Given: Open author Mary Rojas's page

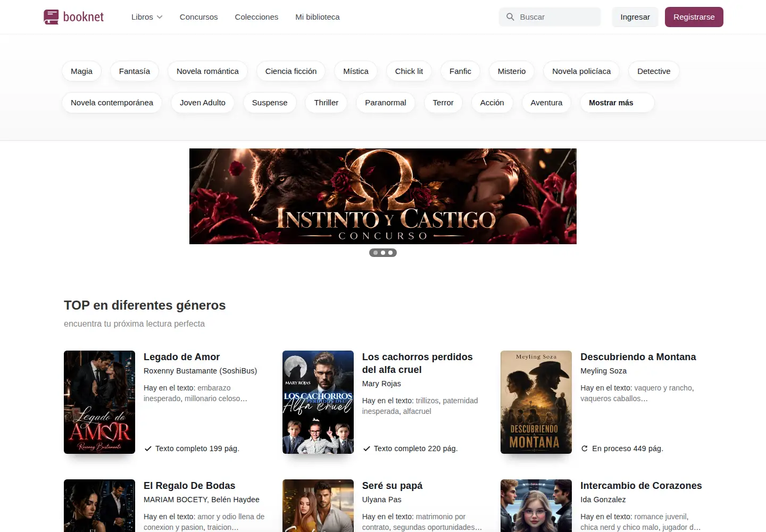Looking at the screenshot, I should coord(381,384).
